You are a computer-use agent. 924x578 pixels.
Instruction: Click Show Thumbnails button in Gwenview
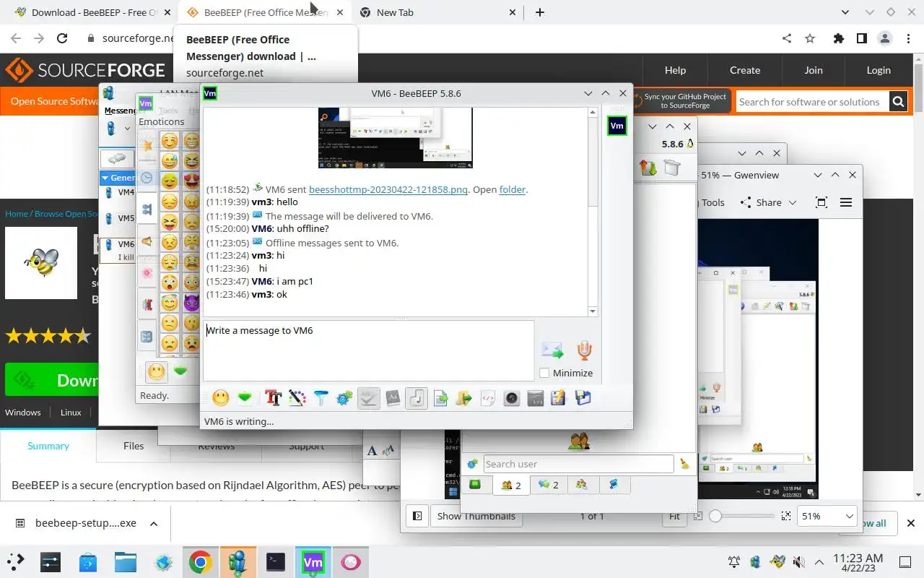[476, 516]
